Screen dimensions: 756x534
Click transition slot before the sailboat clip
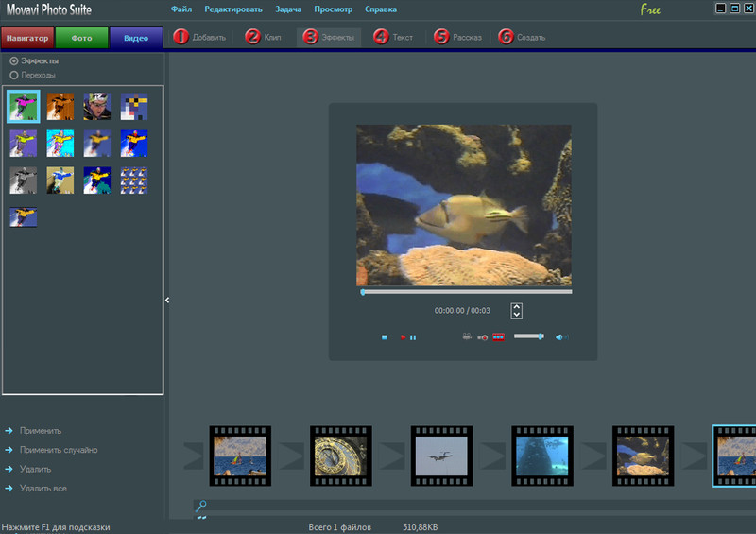pyautogui.click(x=194, y=456)
